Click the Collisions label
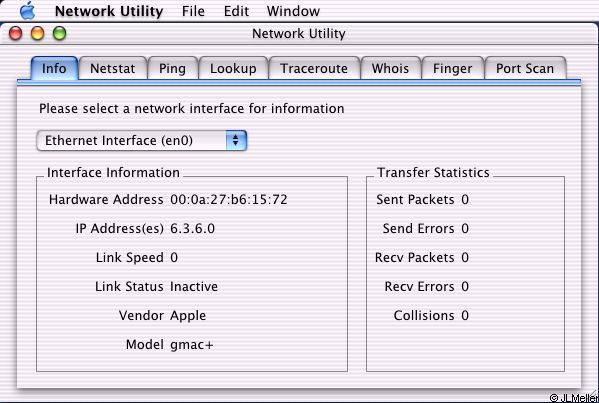Viewport: 599px width, 403px height. pos(424,316)
